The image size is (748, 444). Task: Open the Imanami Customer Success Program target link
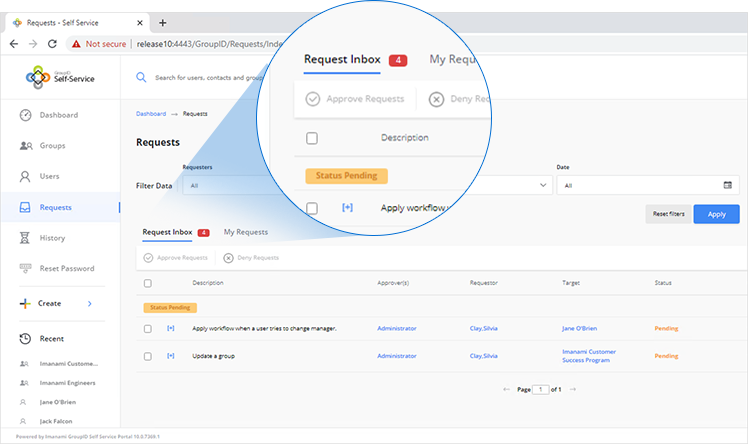point(589,356)
